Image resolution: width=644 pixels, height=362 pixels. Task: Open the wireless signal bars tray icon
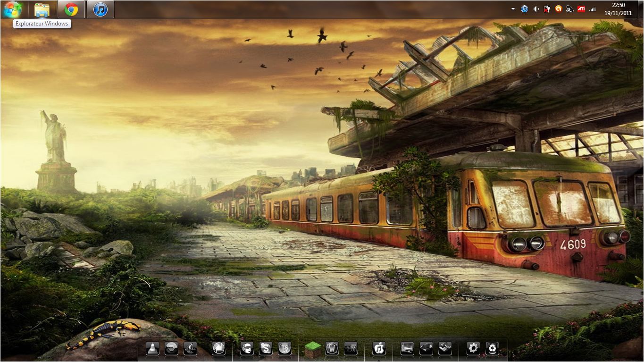pyautogui.click(x=593, y=9)
